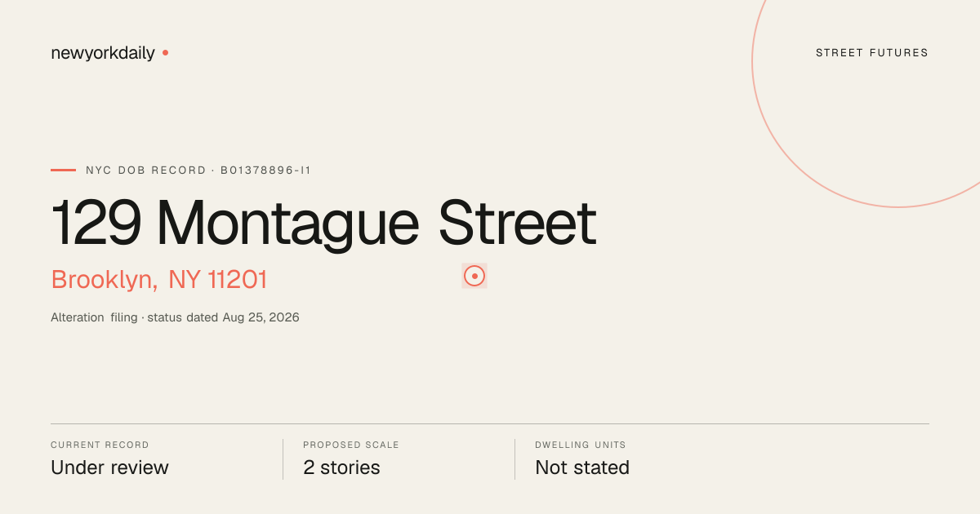Select record number B01378896-I1
The image size is (980, 514).
(x=265, y=171)
